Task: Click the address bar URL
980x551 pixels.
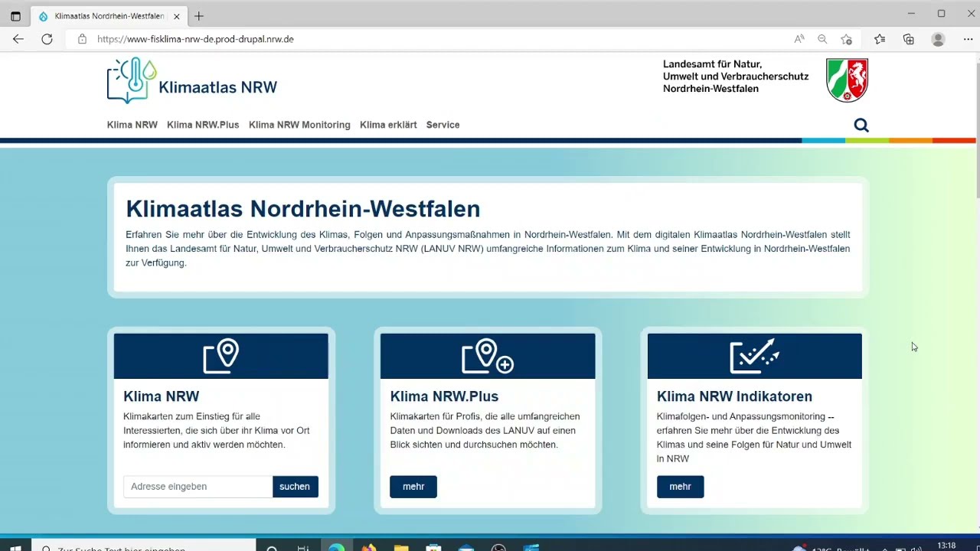Action: point(195,39)
